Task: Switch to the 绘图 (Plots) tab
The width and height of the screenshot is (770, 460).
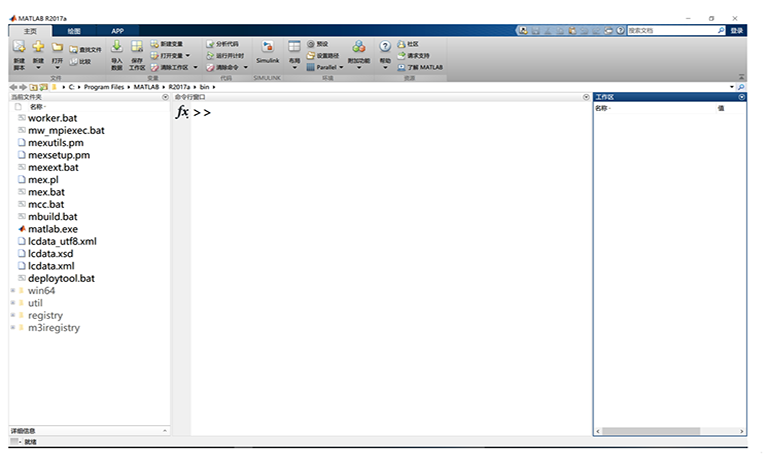Action: 74,31
